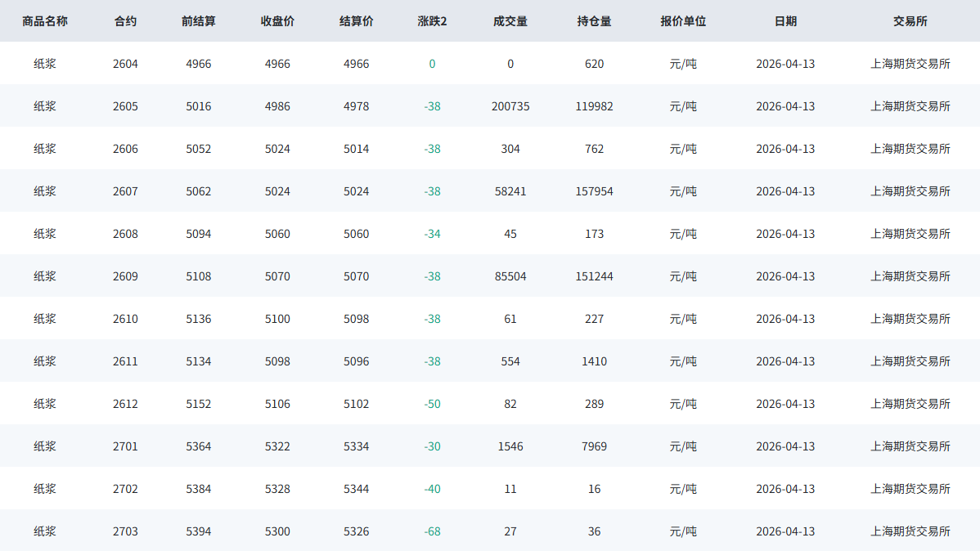The image size is (980, 551).
Task: Click contract code 2701 cell
Action: point(125,446)
